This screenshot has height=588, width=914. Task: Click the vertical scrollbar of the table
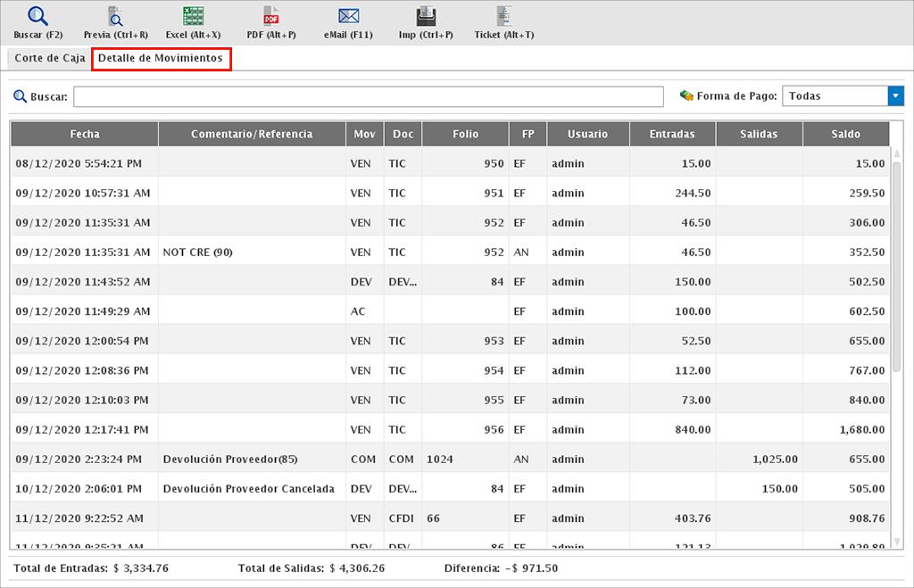pos(896,268)
